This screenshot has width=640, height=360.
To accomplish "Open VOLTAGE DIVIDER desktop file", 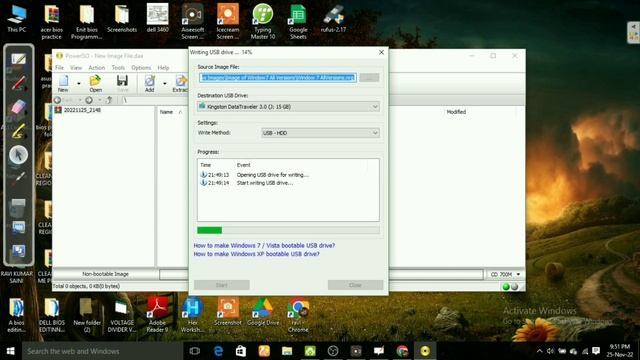I will pyautogui.click(x=122, y=315).
